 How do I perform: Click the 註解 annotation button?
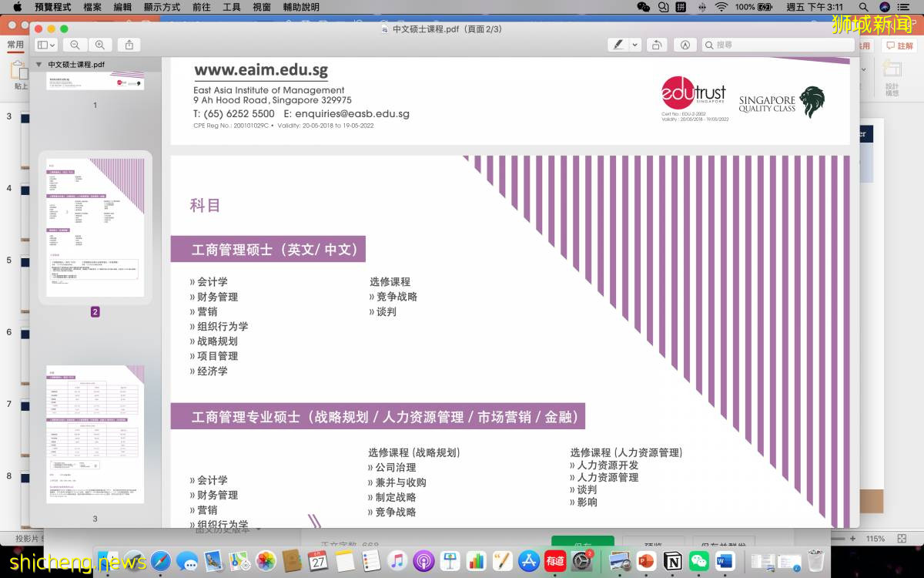pyautogui.click(x=899, y=45)
